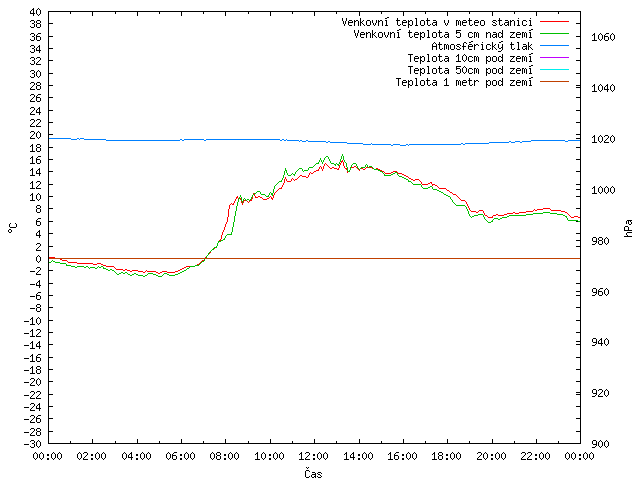The image size is (640, 480).
Task: Click the x-axis tick label '08:00'
Action: (x=225, y=456)
